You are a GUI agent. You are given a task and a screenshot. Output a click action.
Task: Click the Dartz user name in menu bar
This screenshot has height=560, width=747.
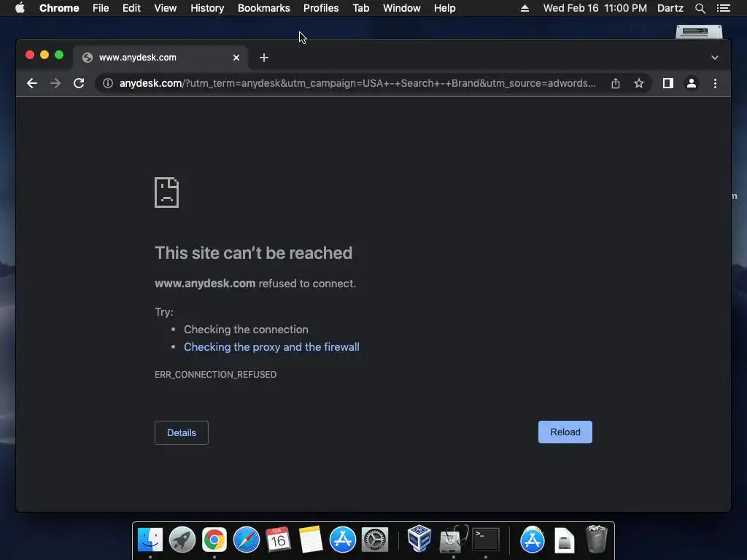(x=670, y=8)
